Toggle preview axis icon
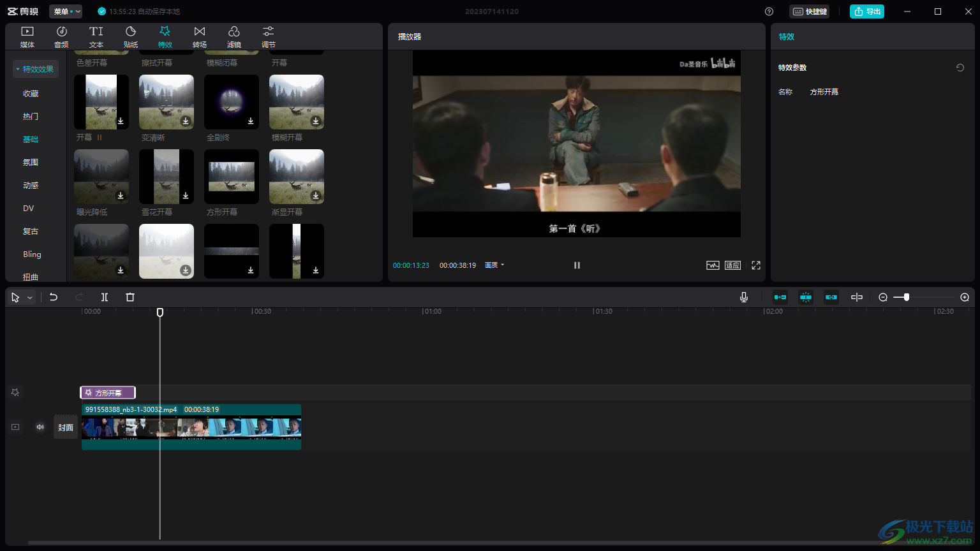This screenshot has height=551, width=980. [857, 297]
